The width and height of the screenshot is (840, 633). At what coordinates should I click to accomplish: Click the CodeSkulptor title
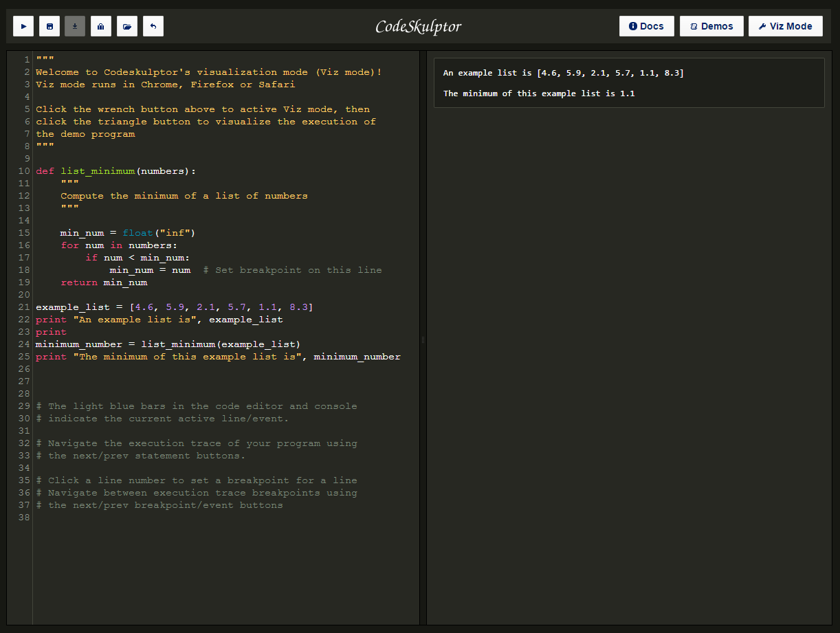418,25
